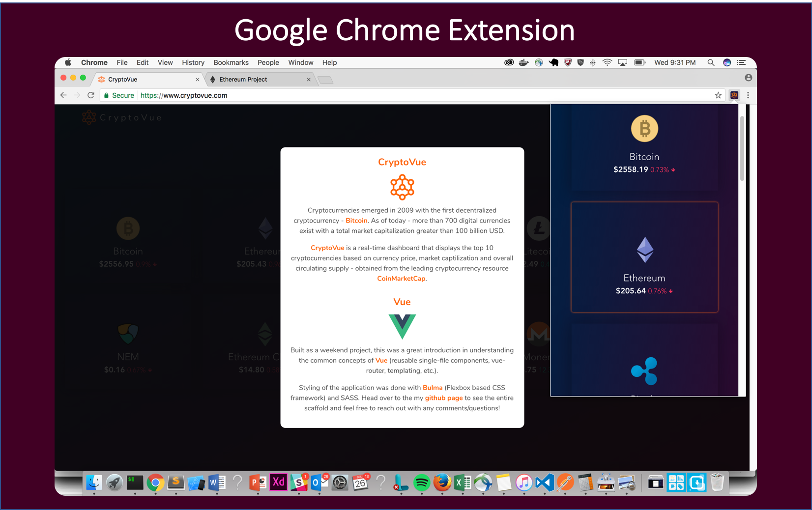Click the browser back arrow
This screenshot has width=812, height=510.
(x=63, y=95)
